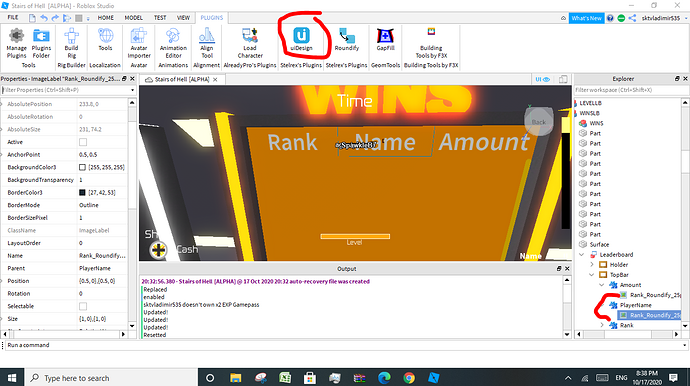Click the yellow plus Cash button
The width and height of the screenshot is (690, 386).
(158, 250)
